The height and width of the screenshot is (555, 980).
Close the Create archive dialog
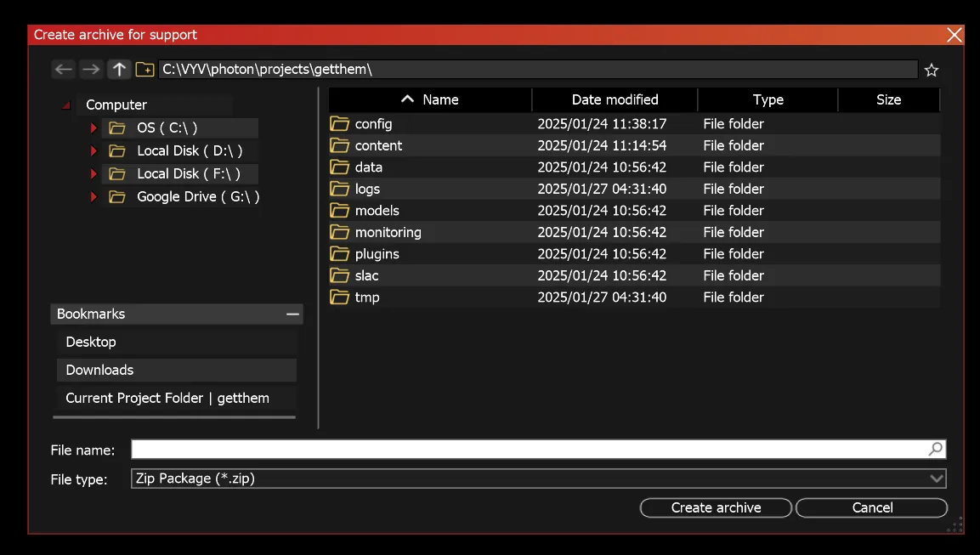tap(954, 35)
